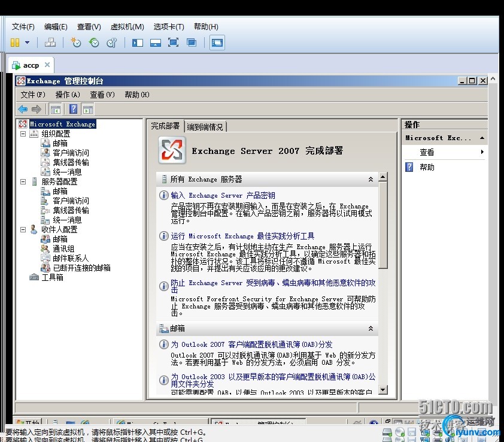Click the Send Ctrl+Alt+Del toolbar icon
The height and width of the screenshot is (442, 504).
point(50,43)
